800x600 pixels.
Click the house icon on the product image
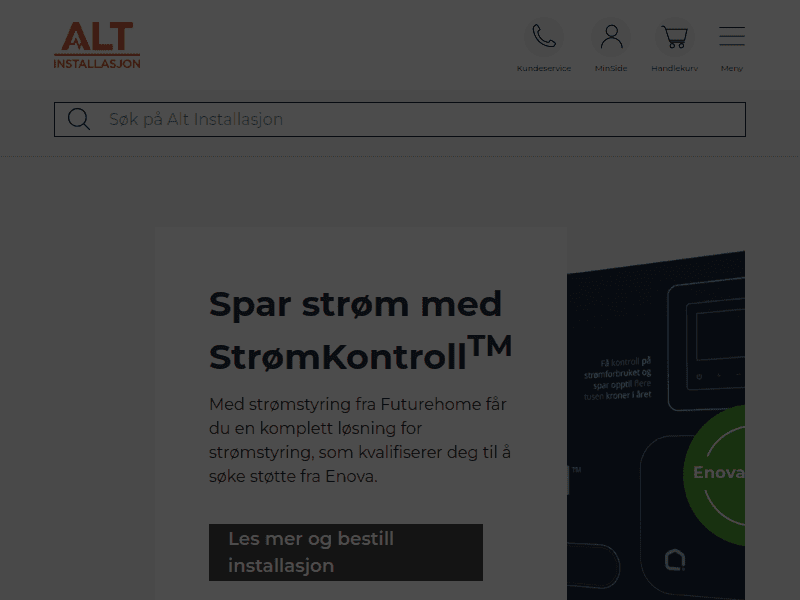675,560
